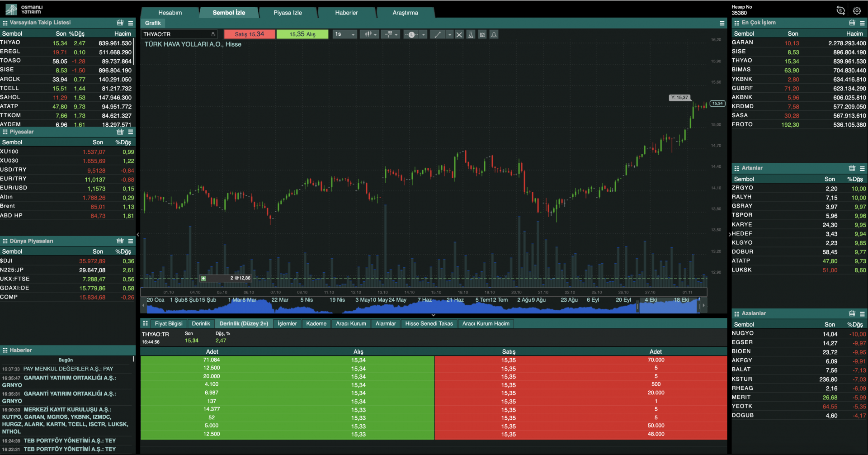Click the alarm bell icon above the chart
This screenshot has height=455, width=868.
[x=494, y=34]
